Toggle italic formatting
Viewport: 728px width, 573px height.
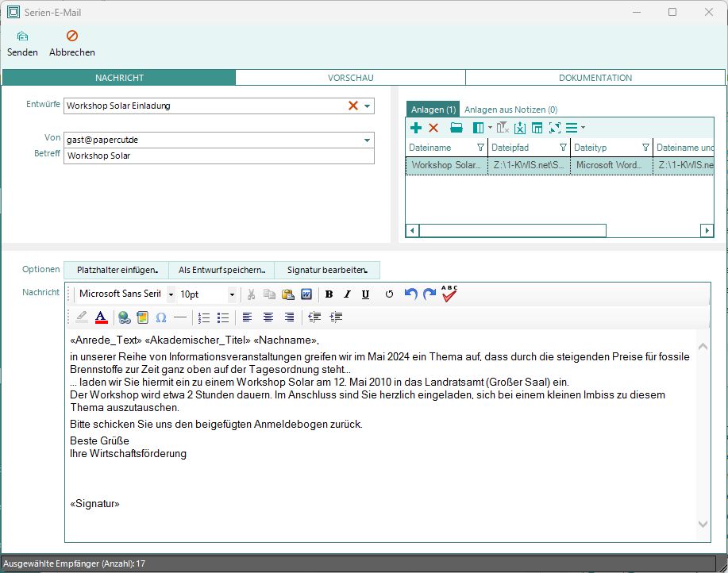pos(347,294)
